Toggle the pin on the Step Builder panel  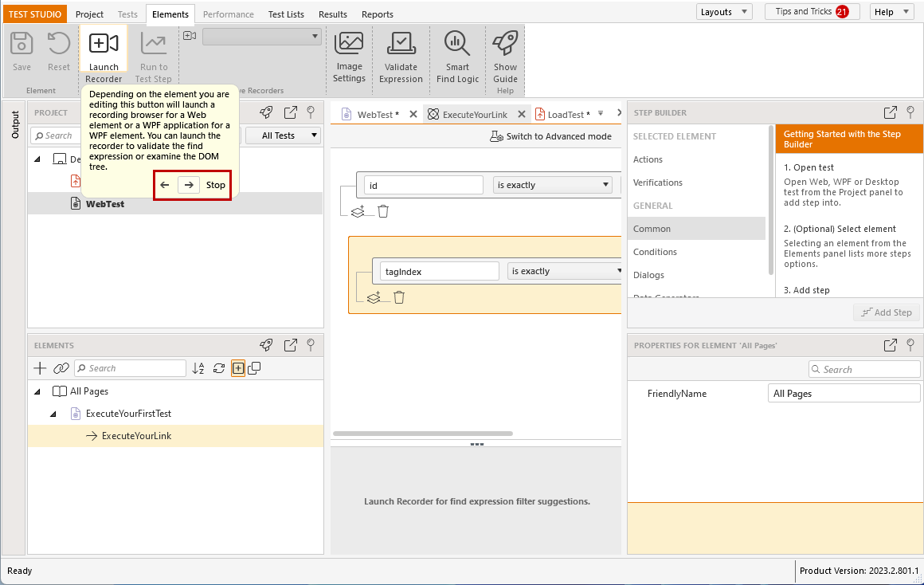tap(910, 112)
